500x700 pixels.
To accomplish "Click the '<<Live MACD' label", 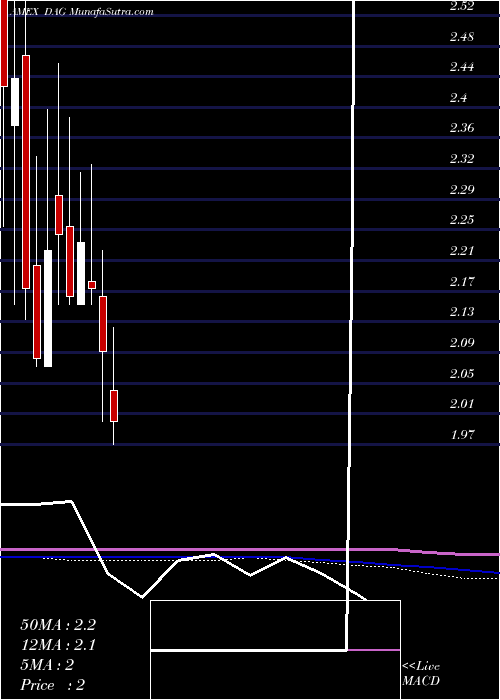I will [421, 673].
